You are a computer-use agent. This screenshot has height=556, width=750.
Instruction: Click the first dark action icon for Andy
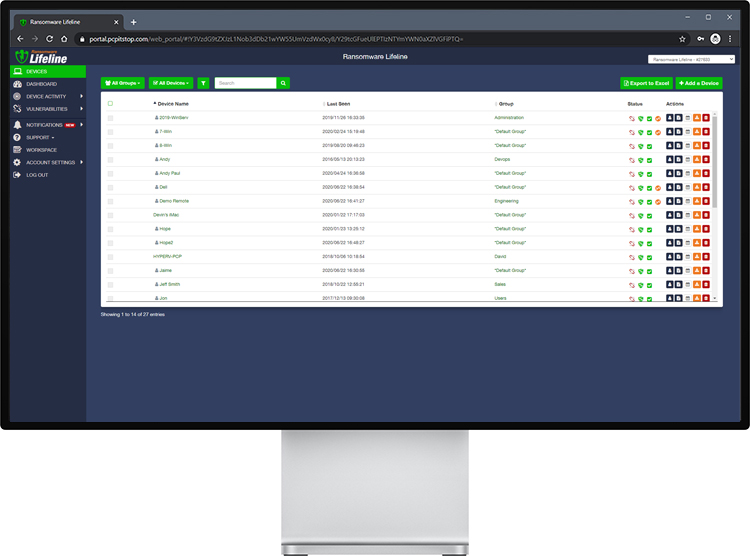(669, 159)
